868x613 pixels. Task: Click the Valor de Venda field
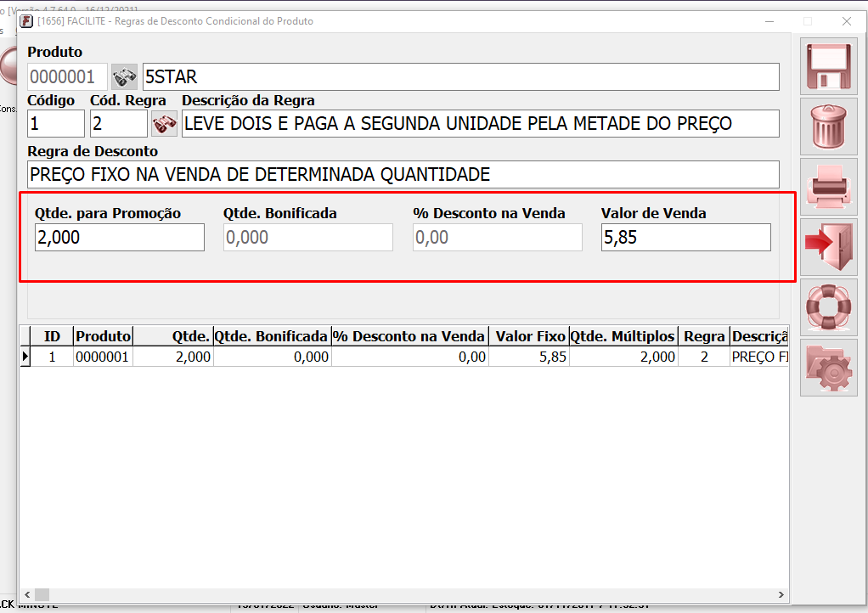pos(686,238)
